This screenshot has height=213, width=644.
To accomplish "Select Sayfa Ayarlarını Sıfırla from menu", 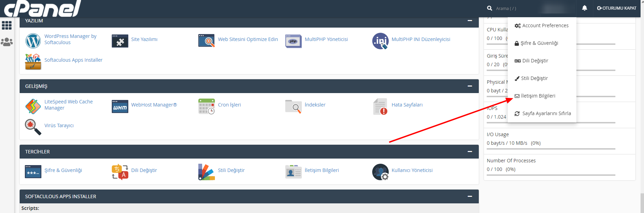I will click(x=542, y=113).
